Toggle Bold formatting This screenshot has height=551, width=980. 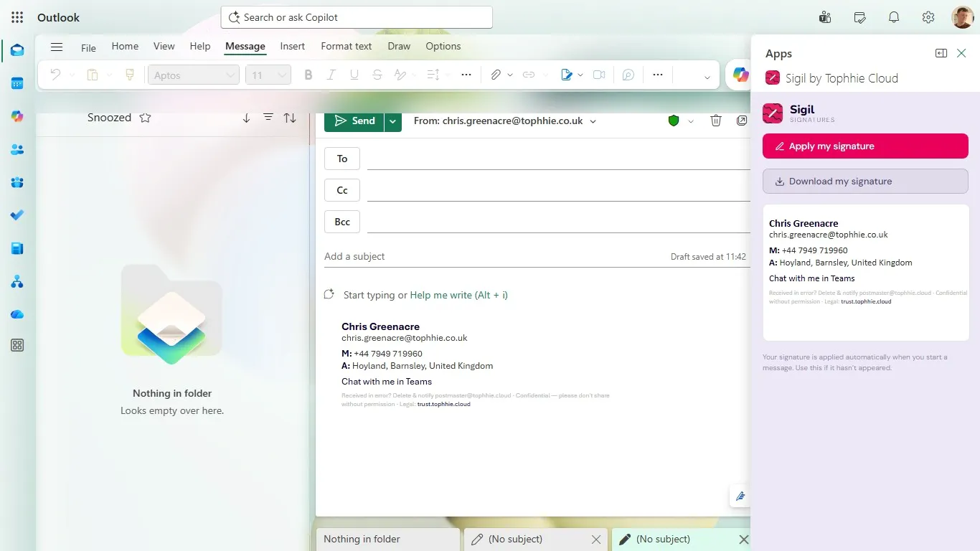point(308,75)
